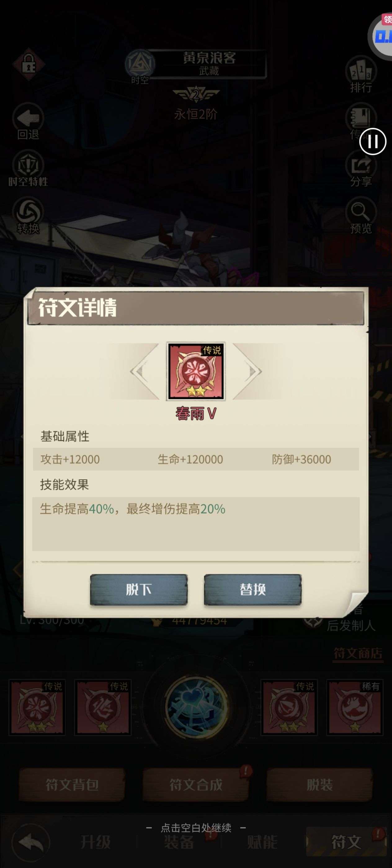Tap the bottom-left return arrow icon
This screenshot has width=392, height=868.
(31, 842)
